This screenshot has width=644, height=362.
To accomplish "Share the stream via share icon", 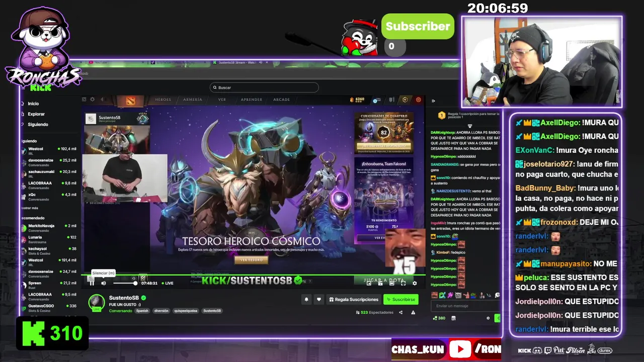I will [x=401, y=312].
